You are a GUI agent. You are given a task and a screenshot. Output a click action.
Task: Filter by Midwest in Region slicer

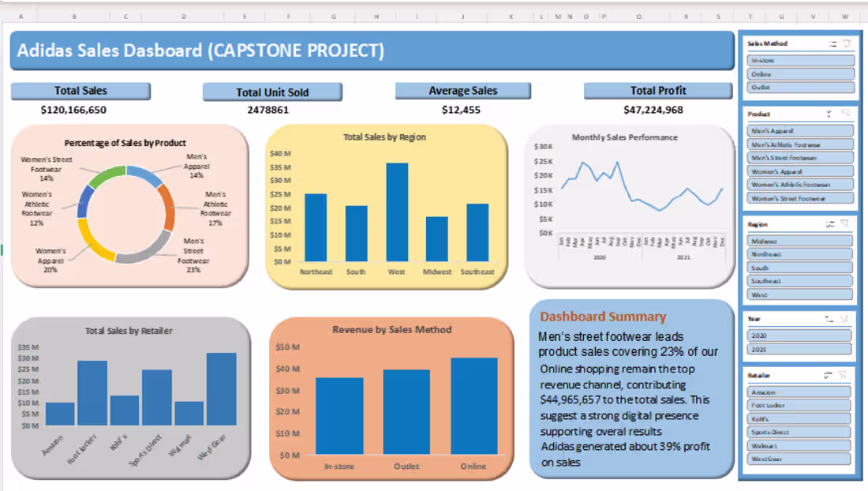coord(799,242)
